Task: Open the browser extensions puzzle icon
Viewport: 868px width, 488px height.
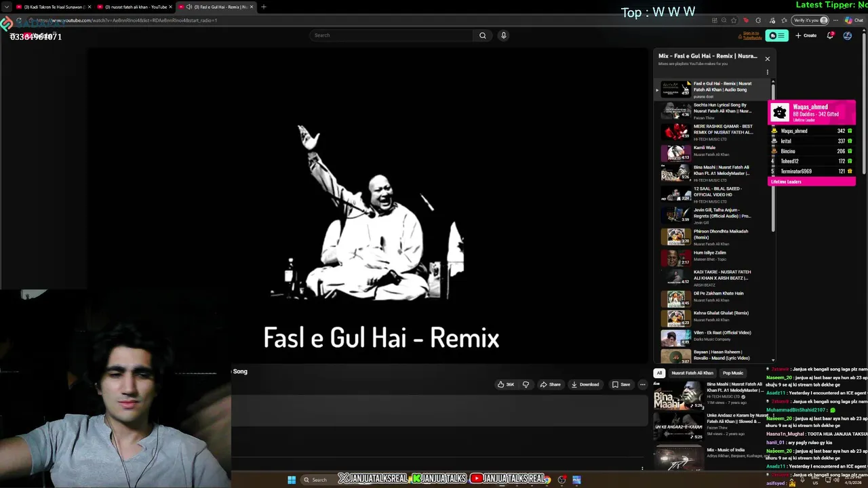Action: coord(758,20)
